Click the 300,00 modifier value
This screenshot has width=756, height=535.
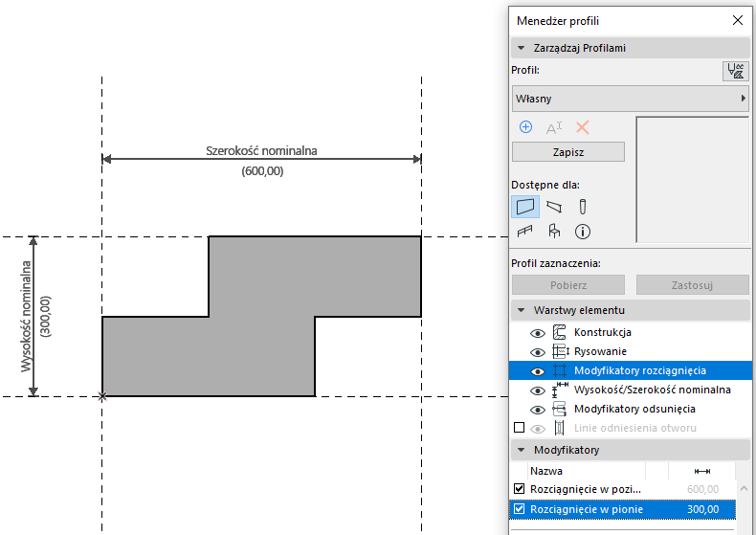tap(702, 509)
